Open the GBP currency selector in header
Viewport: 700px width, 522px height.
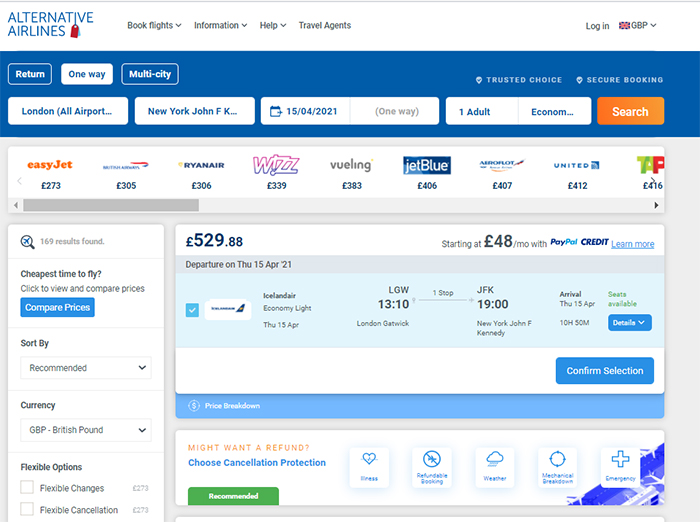[x=638, y=25]
